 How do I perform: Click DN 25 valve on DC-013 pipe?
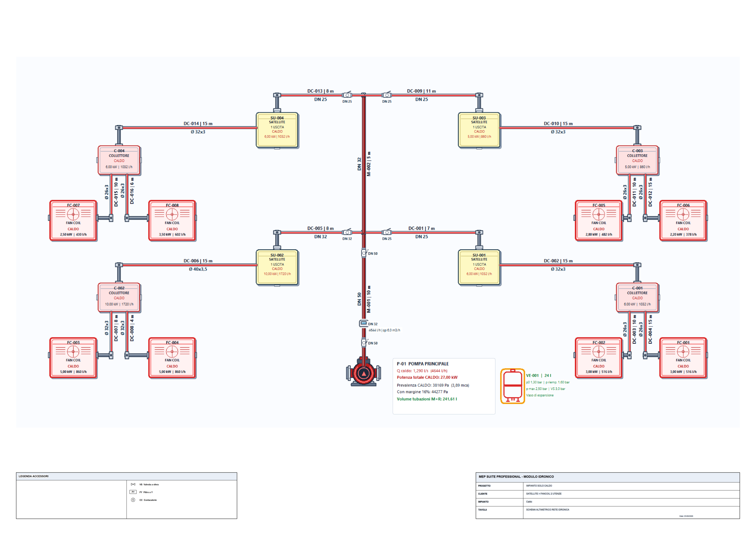347,95
